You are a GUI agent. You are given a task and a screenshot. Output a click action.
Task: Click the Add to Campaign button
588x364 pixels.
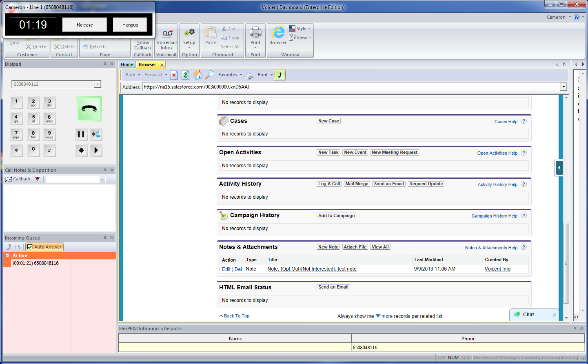337,215
